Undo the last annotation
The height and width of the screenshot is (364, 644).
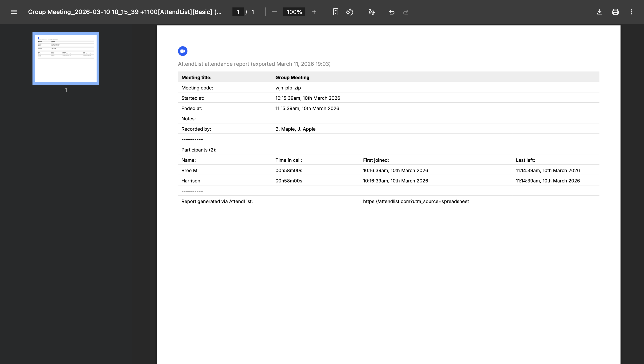392,12
